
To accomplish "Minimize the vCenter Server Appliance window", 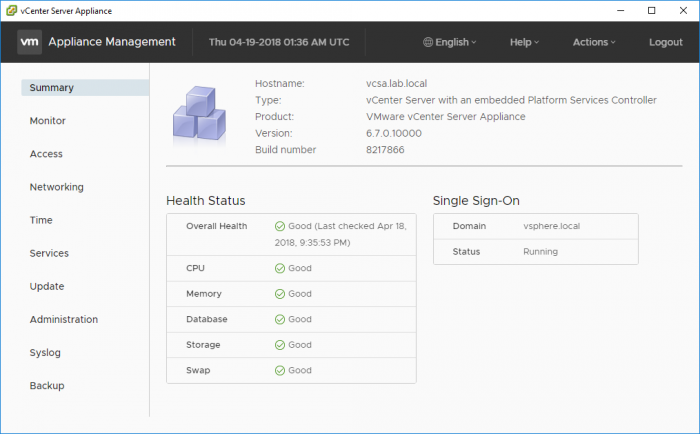I will tap(621, 10).
